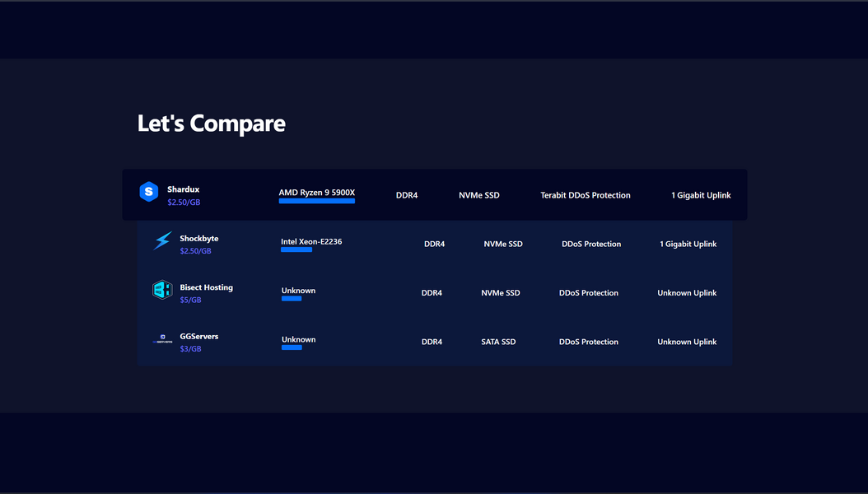Viewport: 868px width, 494px height.
Task: Click 1 Gigabit Uplink in Shockbyte row
Action: pyautogui.click(x=688, y=244)
